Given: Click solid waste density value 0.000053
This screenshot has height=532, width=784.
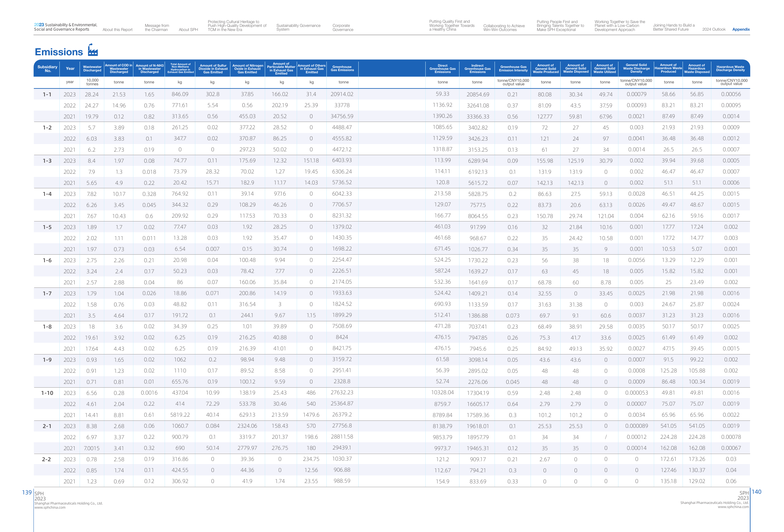Looking at the screenshot, I should tap(636, 393).
